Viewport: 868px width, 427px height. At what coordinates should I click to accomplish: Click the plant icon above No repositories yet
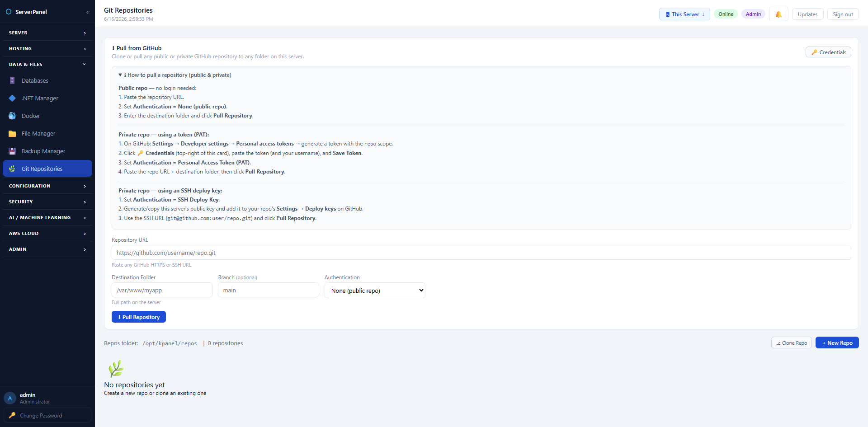[x=116, y=369]
